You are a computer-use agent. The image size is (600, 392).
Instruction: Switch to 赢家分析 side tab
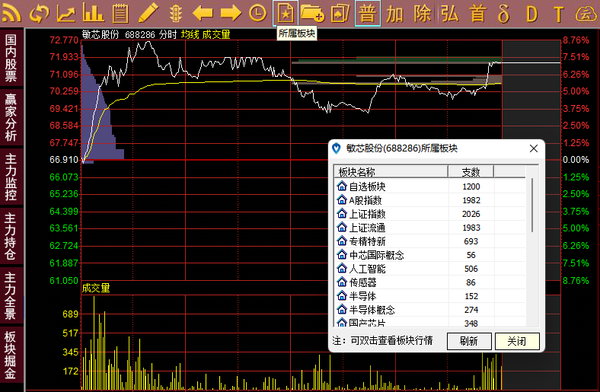tap(11, 117)
